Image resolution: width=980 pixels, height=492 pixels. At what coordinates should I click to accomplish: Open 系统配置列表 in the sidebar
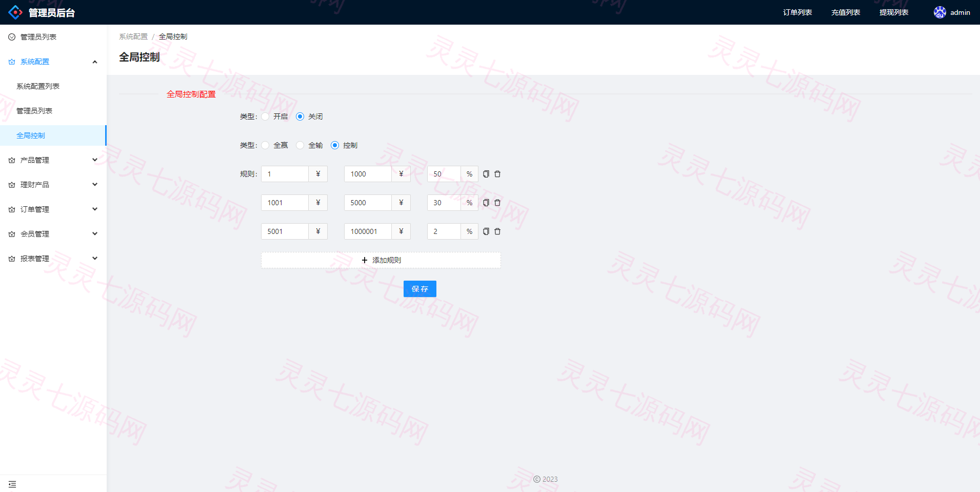[x=53, y=86]
